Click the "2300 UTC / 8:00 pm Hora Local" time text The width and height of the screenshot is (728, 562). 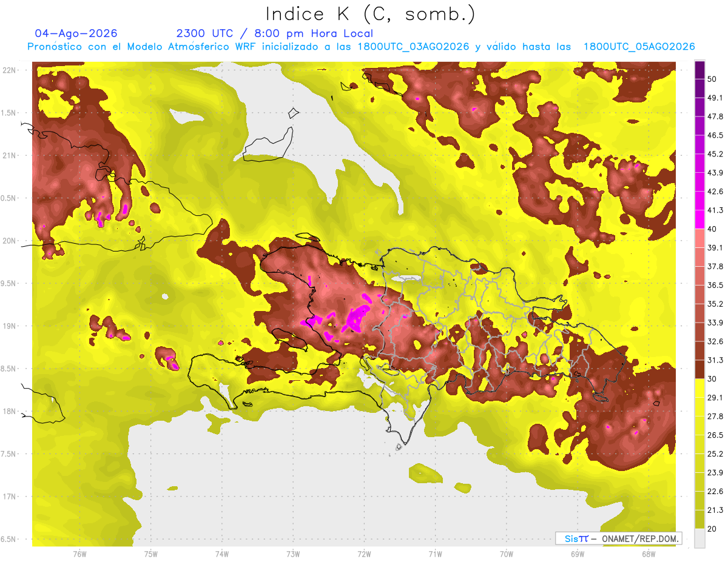(275, 33)
